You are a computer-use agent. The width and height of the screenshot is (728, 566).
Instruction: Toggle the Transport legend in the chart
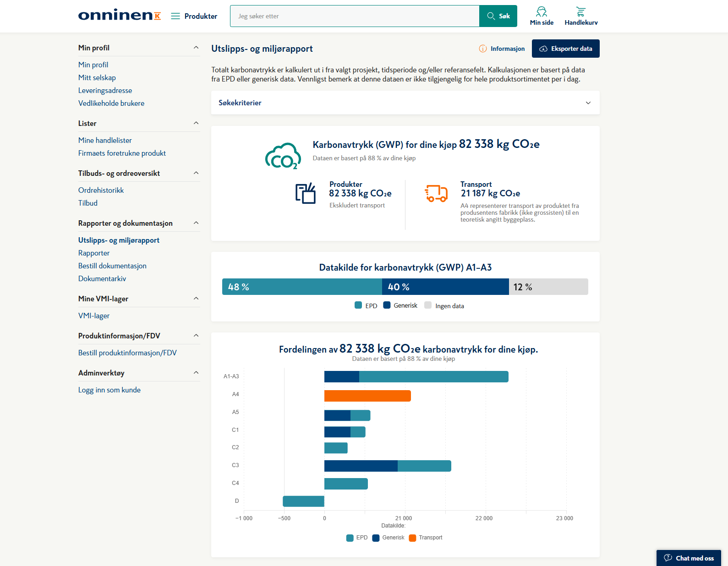pos(426,538)
